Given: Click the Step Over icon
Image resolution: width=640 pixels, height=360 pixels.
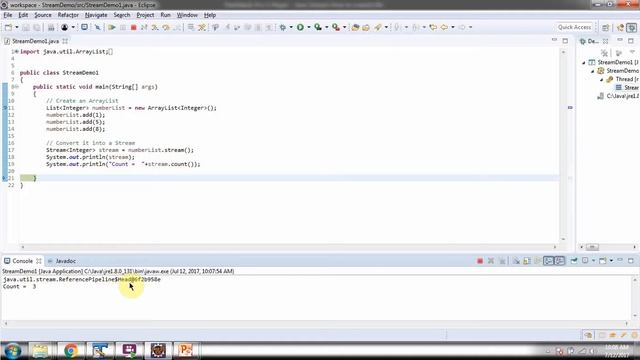Looking at the screenshot, I should click(166, 27).
